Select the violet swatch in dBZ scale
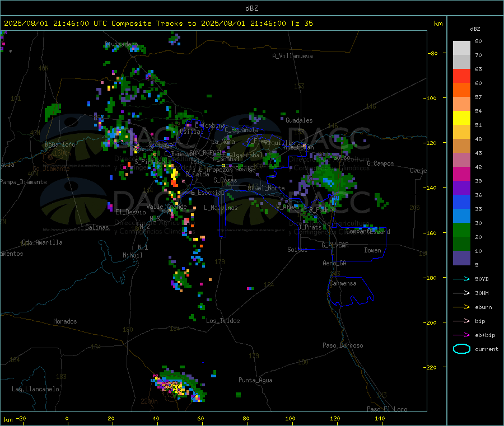Viewport: 504px width, 426px height. point(461,188)
